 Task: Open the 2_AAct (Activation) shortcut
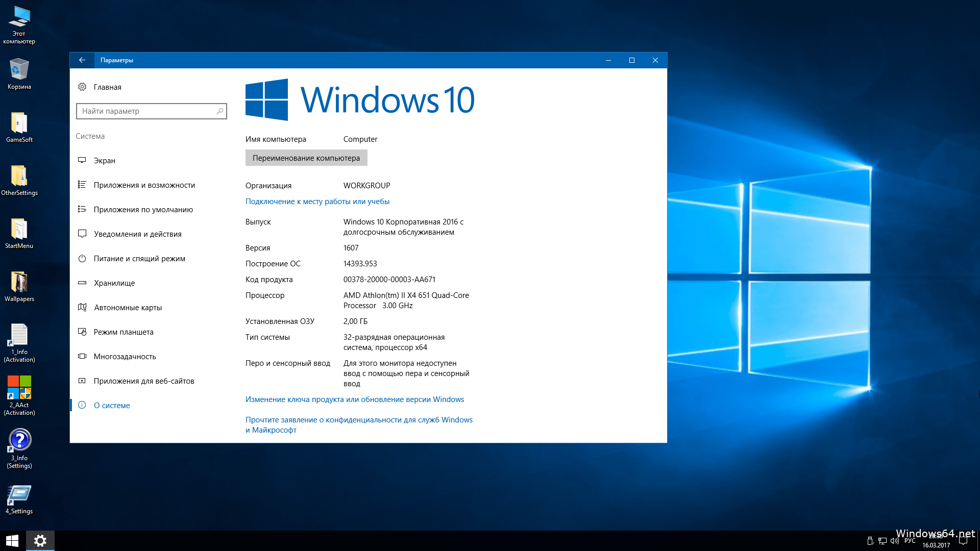pyautogui.click(x=19, y=388)
